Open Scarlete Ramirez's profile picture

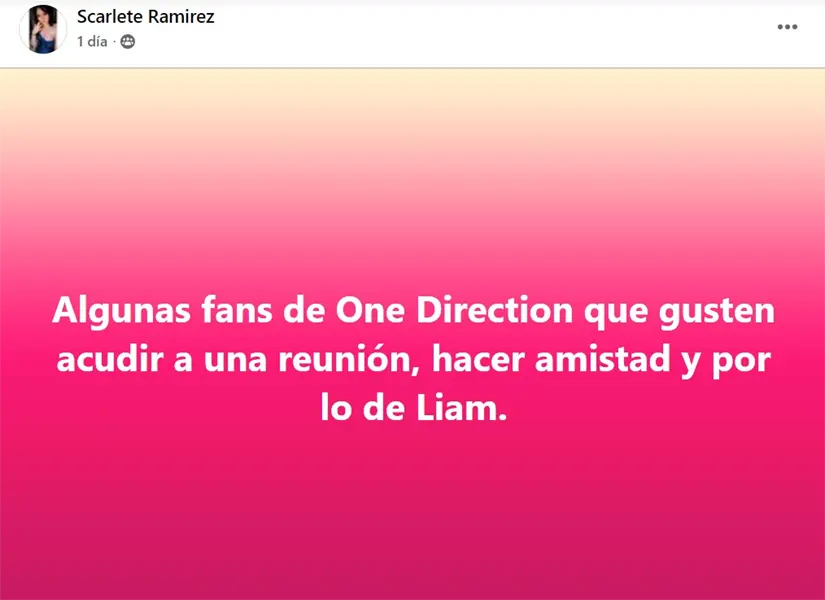43,29
